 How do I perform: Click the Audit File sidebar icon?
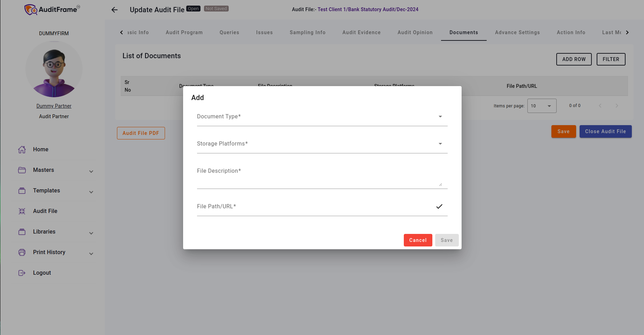pyautogui.click(x=22, y=211)
